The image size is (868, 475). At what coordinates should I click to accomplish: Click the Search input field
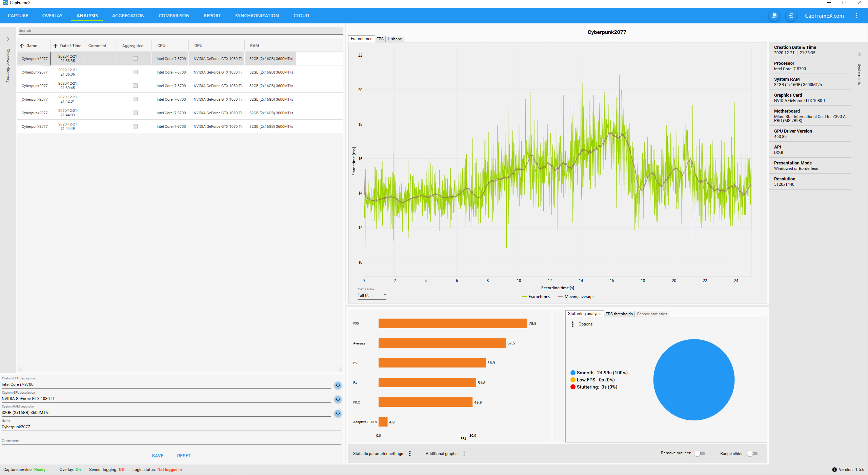click(180, 31)
